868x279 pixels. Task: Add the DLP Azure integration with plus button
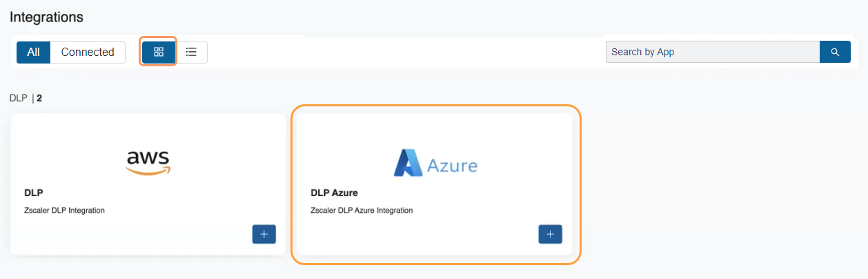(550, 234)
